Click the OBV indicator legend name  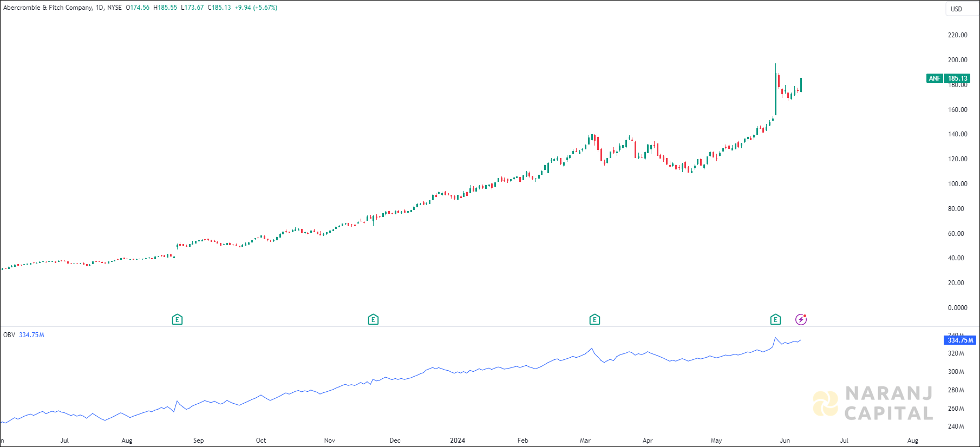coord(9,335)
